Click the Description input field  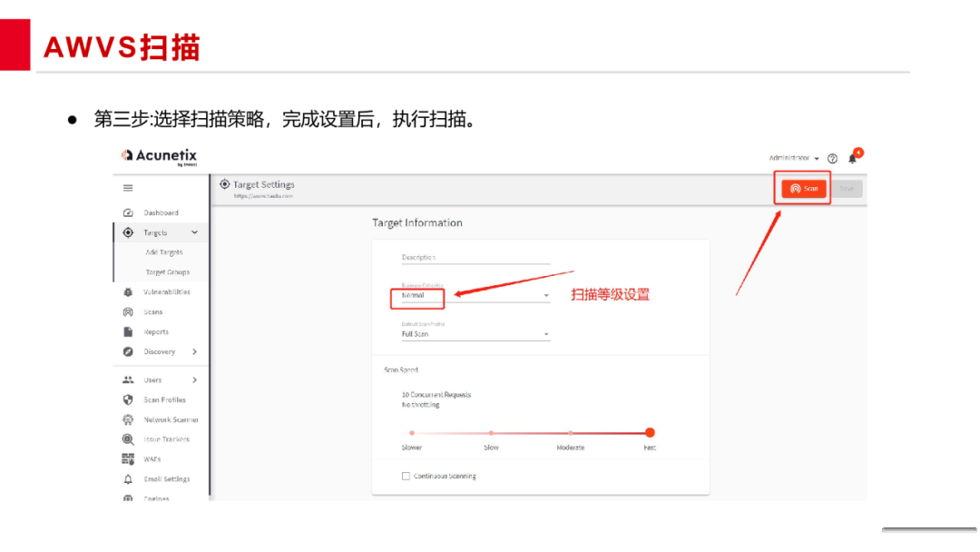click(475, 258)
